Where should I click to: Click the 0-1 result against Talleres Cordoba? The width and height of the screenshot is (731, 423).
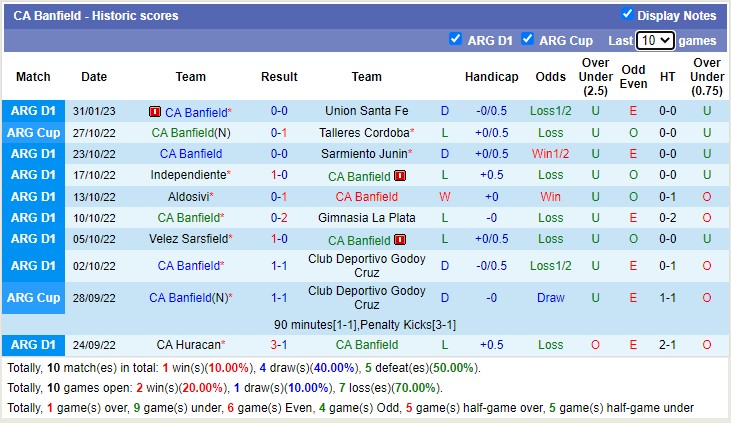[279, 133]
